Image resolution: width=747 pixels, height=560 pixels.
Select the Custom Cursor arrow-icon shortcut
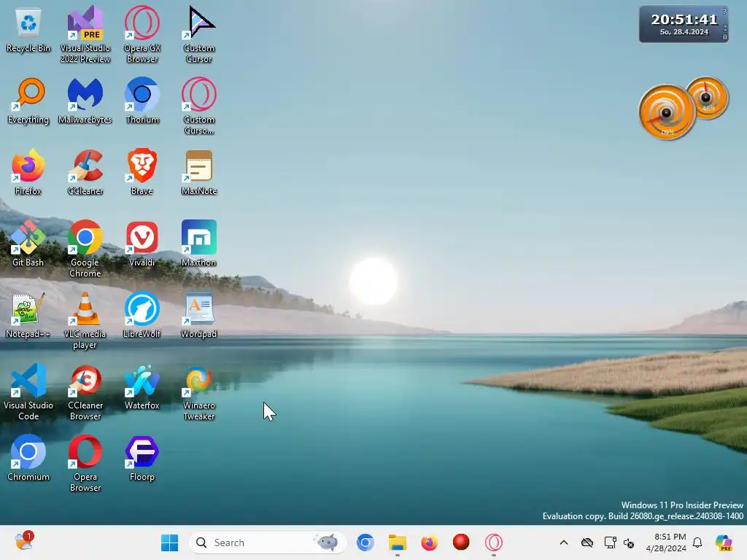tap(199, 35)
